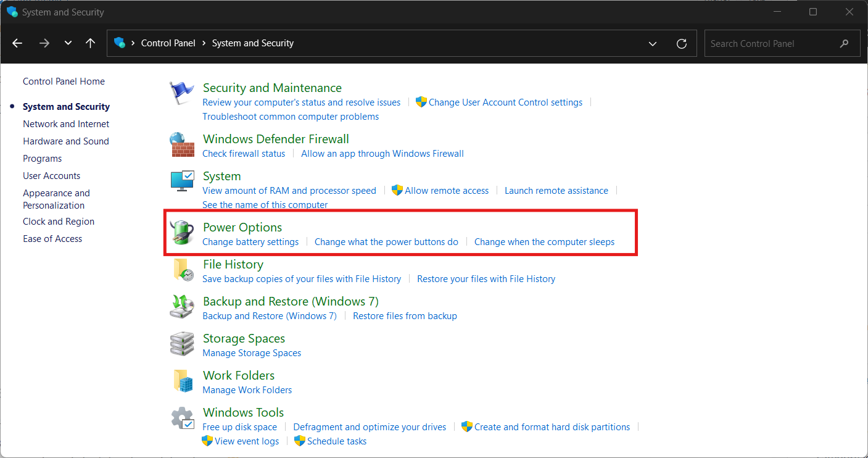Click Launch remote assistance link
Viewport: 868px width, 458px height.
pyautogui.click(x=556, y=191)
